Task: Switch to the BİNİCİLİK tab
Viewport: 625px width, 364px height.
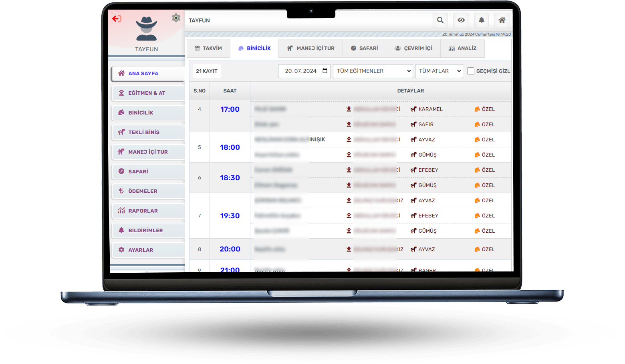Action: coord(254,48)
